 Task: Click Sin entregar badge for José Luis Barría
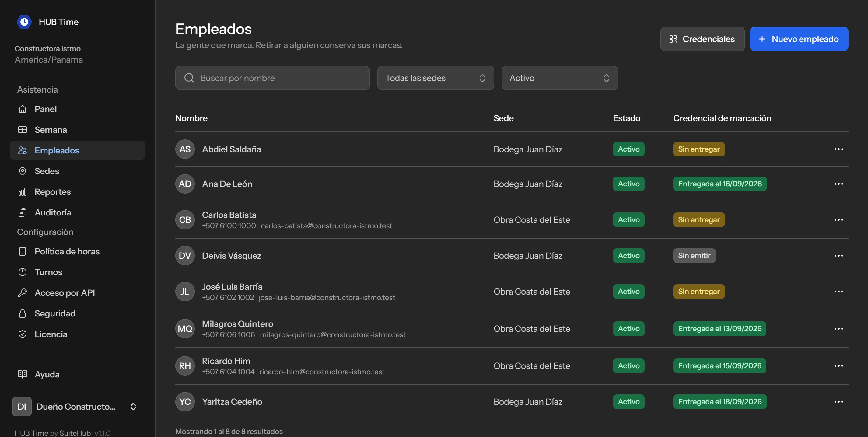coord(698,292)
